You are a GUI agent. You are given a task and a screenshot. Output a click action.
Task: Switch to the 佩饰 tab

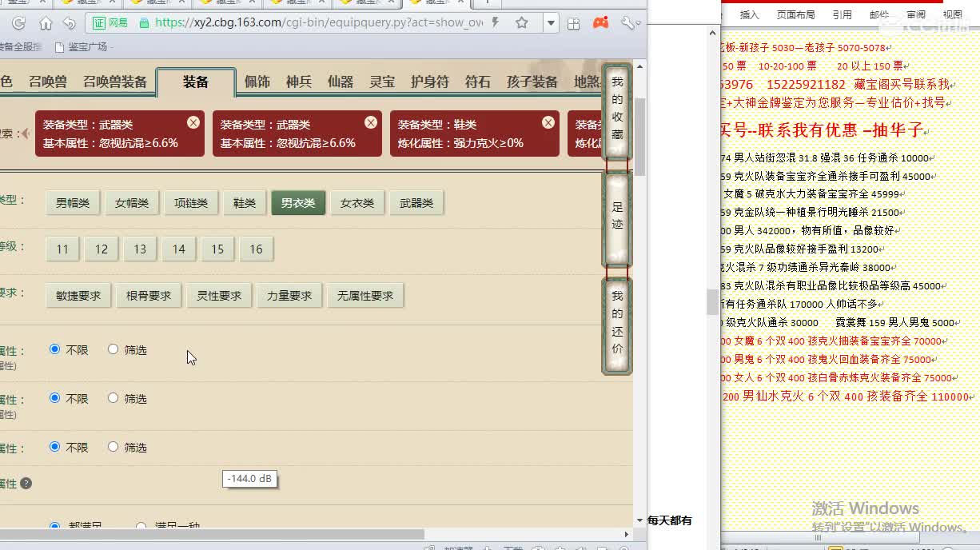pyautogui.click(x=257, y=82)
